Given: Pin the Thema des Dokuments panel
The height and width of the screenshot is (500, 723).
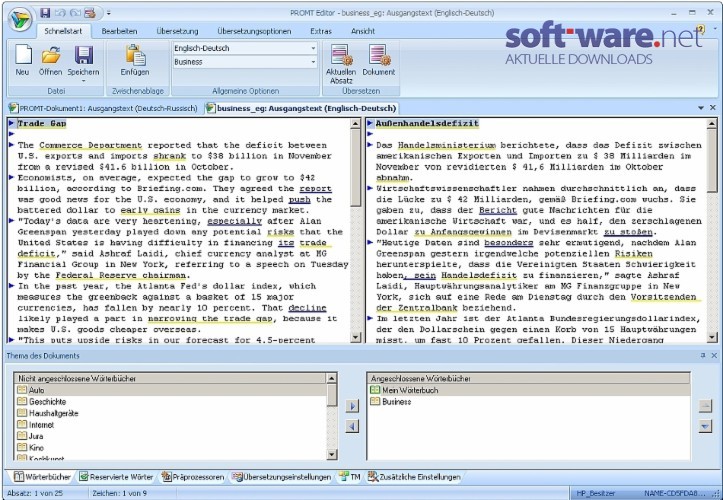Looking at the screenshot, I should (703, 356).
